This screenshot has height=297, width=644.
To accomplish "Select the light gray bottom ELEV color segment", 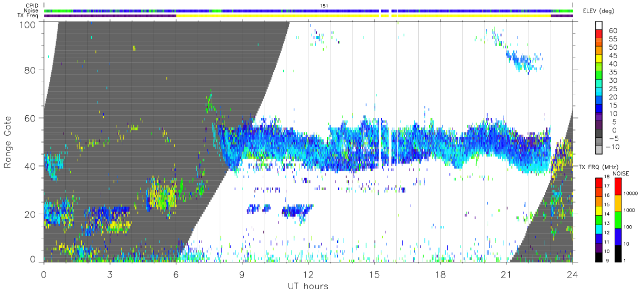I will [x=599, y=150].
